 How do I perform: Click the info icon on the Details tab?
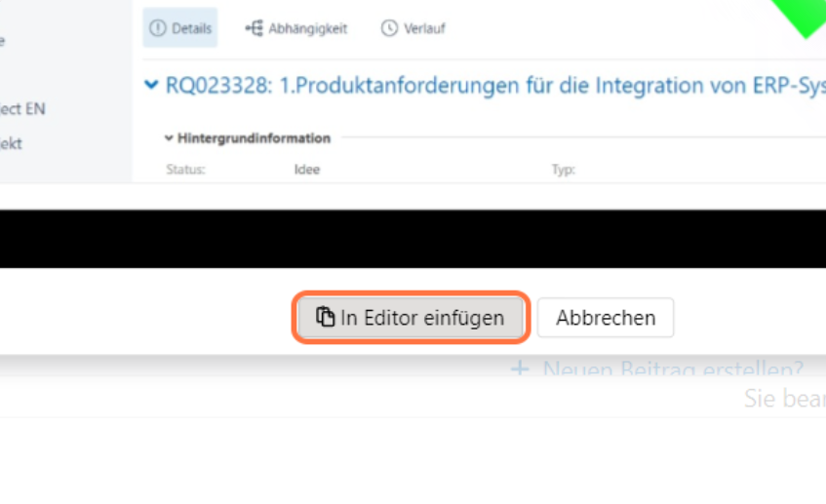[x=158, y=28]
